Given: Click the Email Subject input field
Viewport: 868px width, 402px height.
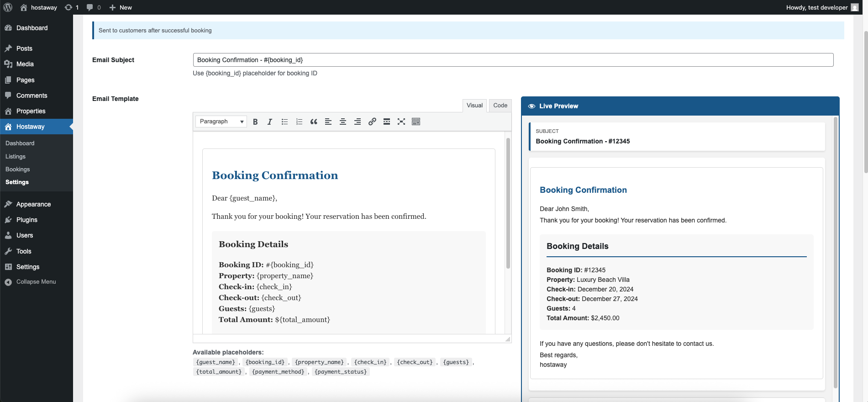Looking at the screenshot, I should (x=513, y=60).
